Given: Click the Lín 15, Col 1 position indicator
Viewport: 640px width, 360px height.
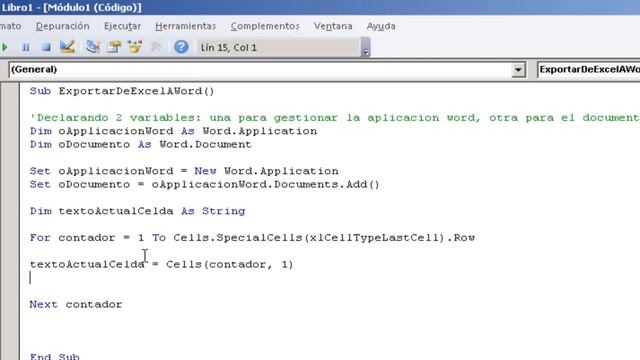Looking at the screenshot, I should click(229, 48).
